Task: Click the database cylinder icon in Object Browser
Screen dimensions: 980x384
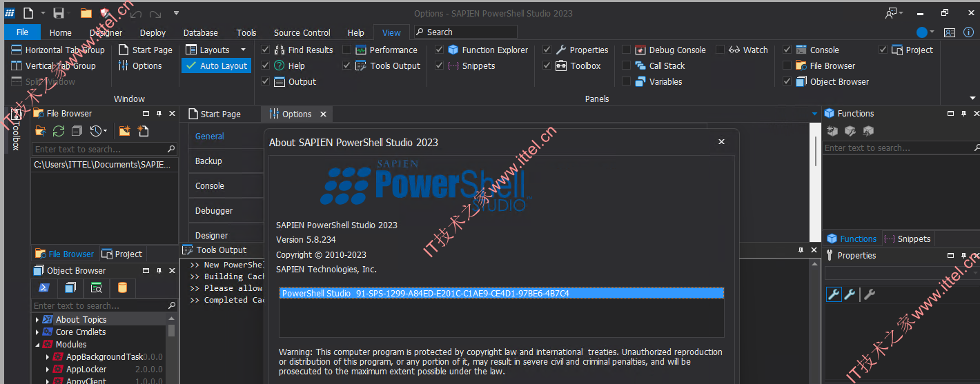Action: pyautogui.click(x=122, y=287)
